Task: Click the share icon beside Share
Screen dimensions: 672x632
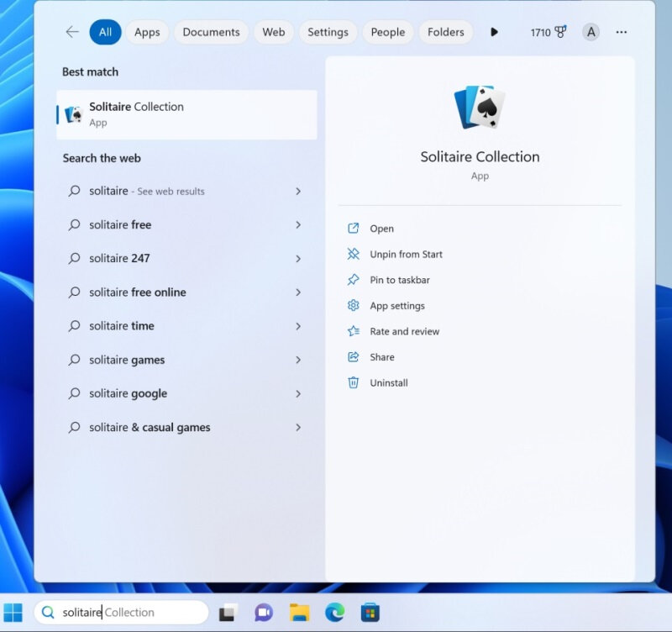Action: coord(353,356)
